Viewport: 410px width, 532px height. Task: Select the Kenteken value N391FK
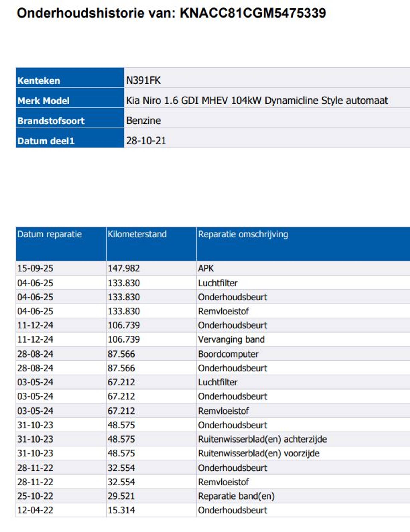click(x=143, y=80)
